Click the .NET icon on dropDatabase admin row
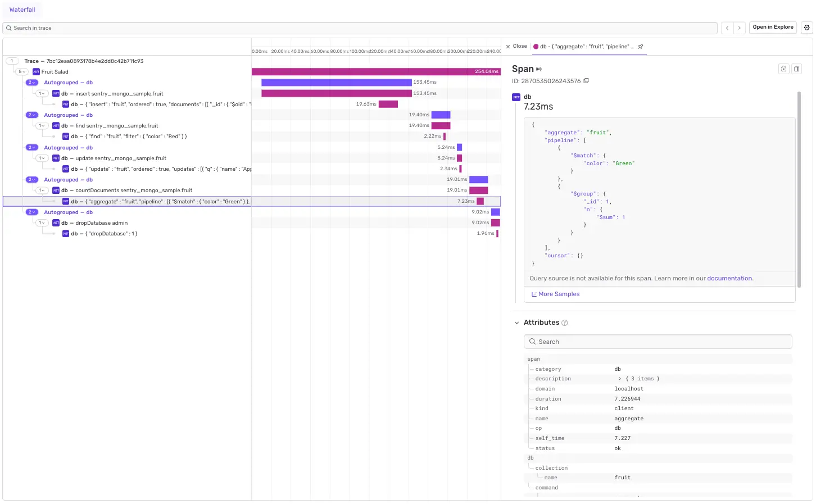 click(56, 223)
